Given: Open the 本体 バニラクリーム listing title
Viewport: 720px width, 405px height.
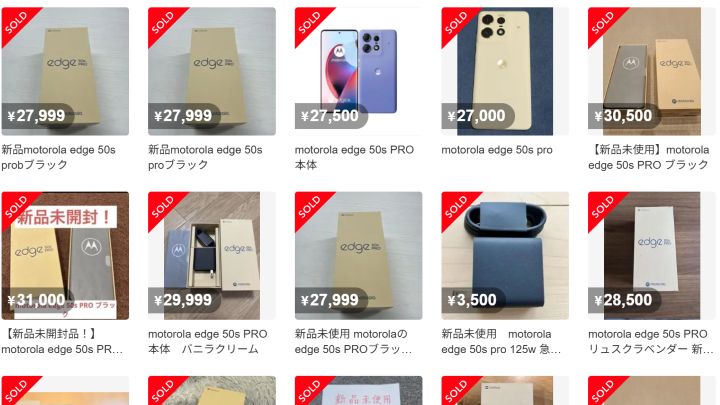Looking at the screenshot, I should pyautogui.click(x=208, y=341).
